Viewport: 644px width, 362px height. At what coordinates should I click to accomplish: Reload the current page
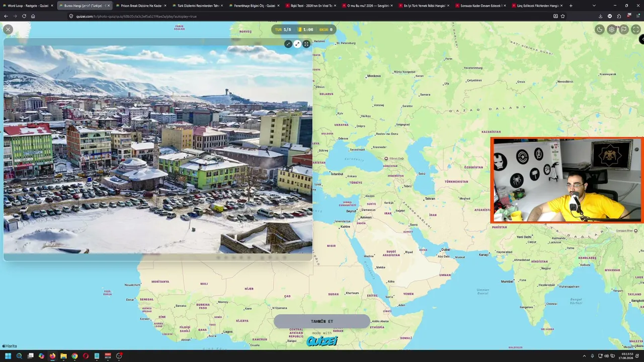pyautogui.click(x=24, y=16)
